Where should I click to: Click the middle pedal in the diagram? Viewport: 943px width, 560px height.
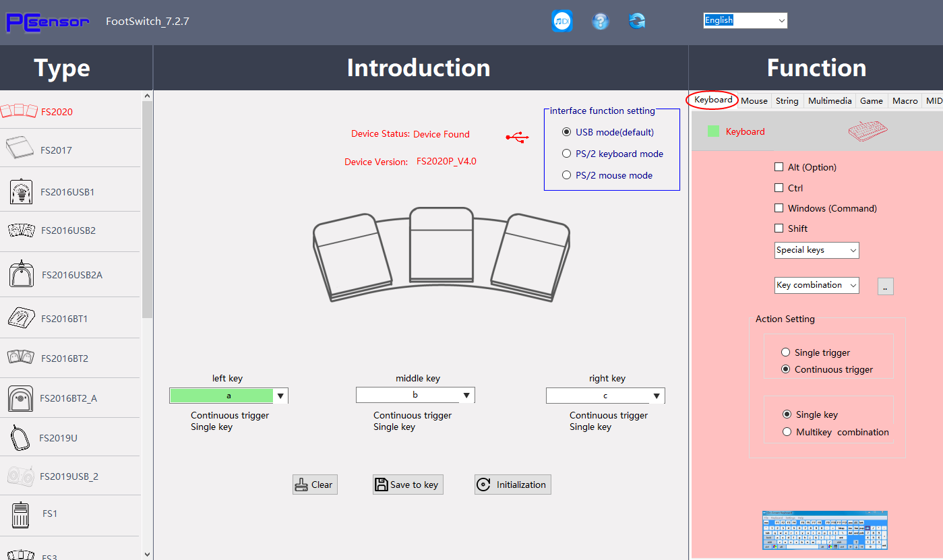click(441, 245)
